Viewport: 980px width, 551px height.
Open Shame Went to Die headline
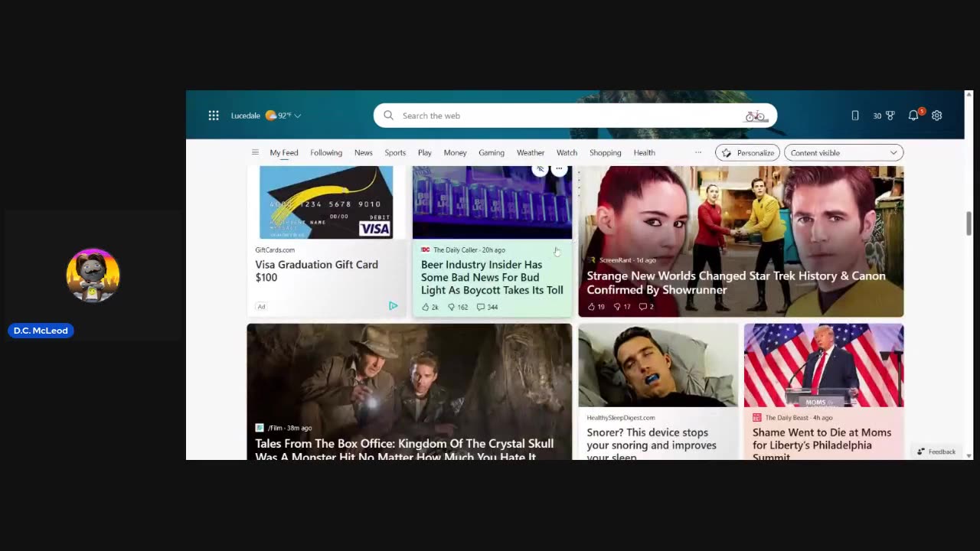coord(822,444)
